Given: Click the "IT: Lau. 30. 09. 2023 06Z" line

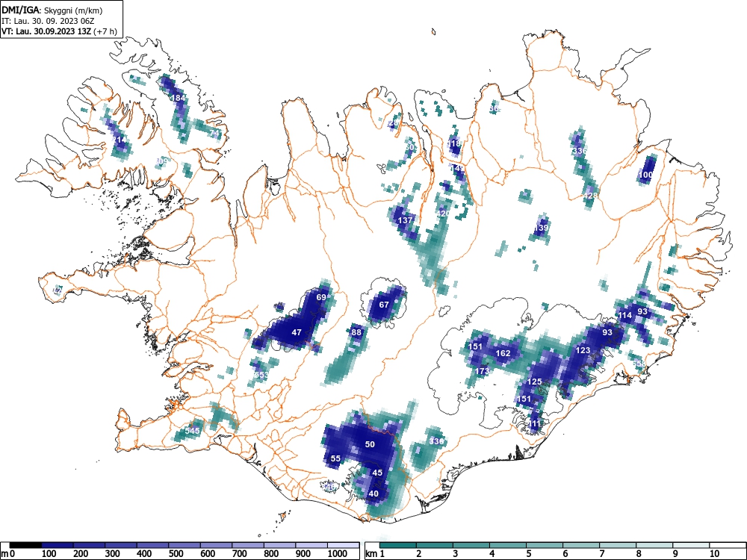Looking at the screenshot, I should pyautogui.click(x=46, y=21).
